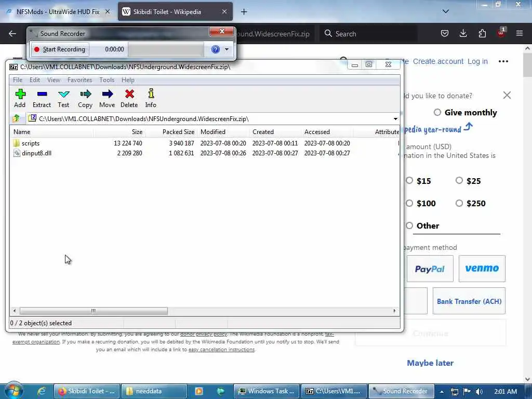Click the Pocket save icon in Firefox
This screenshot has width=532, height=399.
tap(445, 33)
